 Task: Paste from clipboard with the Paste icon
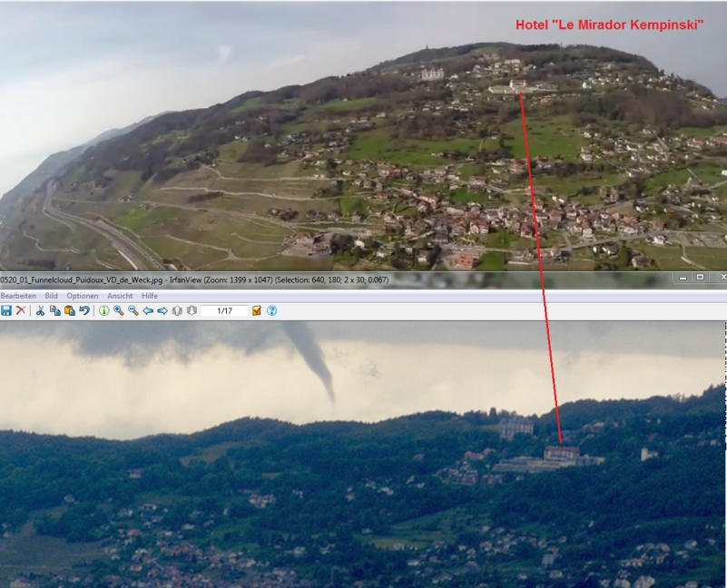click(70, 310)
